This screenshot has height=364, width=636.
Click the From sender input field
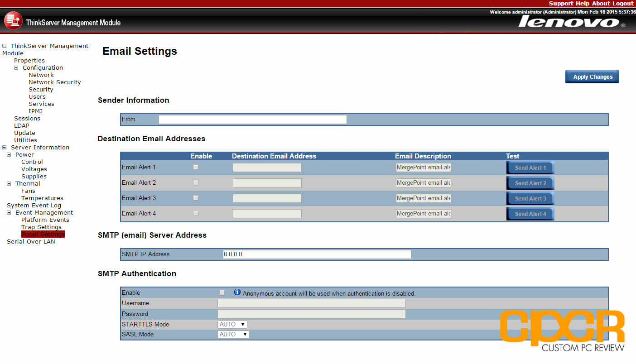point(253,120)
